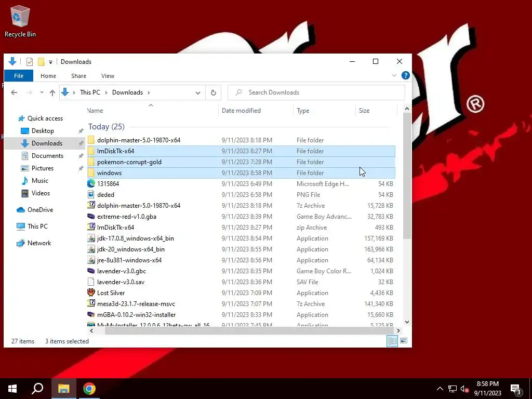
Task: Select This PC in navigation pane
Action: point(37,227)
